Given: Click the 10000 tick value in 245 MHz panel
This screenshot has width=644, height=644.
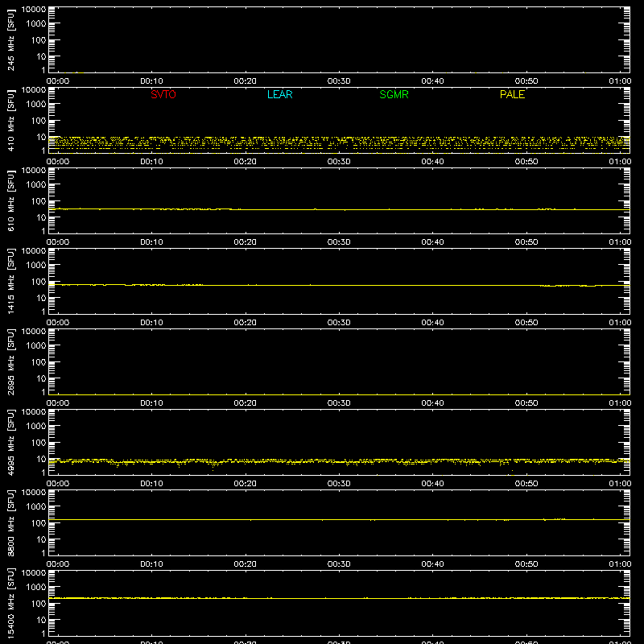Looking at the screenshot, I should pos(34,10).
